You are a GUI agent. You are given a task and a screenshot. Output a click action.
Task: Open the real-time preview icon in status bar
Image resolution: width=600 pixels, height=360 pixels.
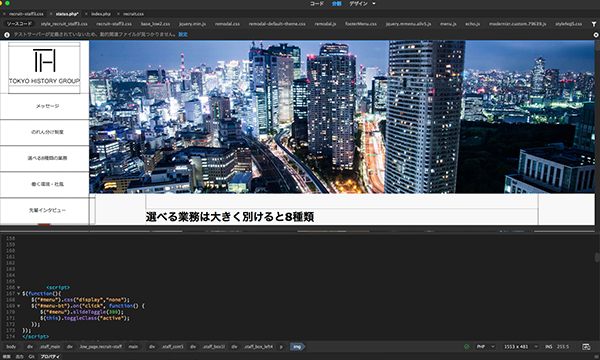click(x=586, y=347)
